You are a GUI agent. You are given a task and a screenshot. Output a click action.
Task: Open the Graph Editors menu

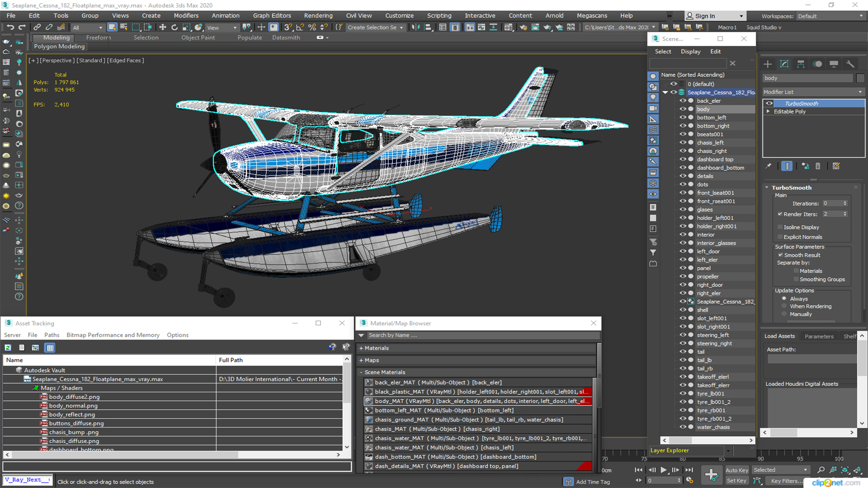272,16
